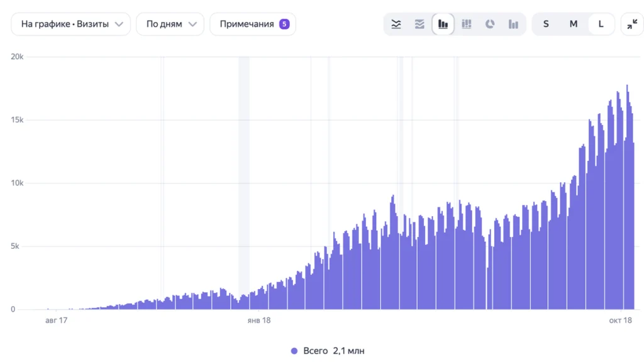Select the stacked area chart icon
Screen dimensions: 644x362
point(419,25)
